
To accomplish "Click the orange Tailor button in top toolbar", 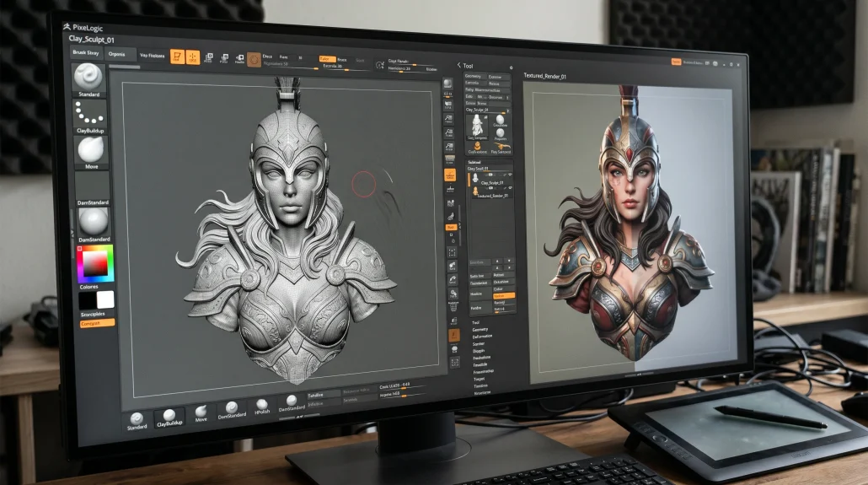I will [x=327, y=59].
